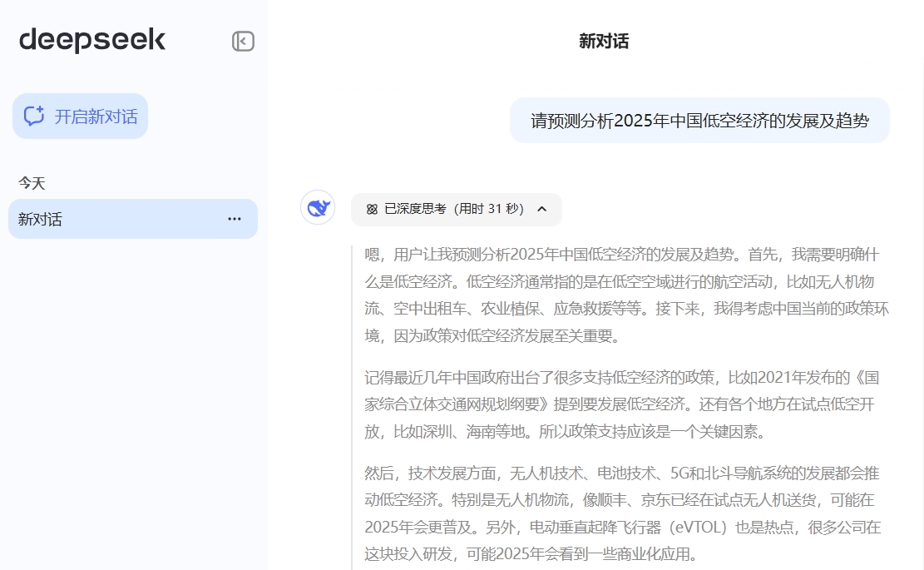Viewport: 924px width, 570px height.
Task: Start a new chat via the 开启新对话 text
Action: point(96,116)
